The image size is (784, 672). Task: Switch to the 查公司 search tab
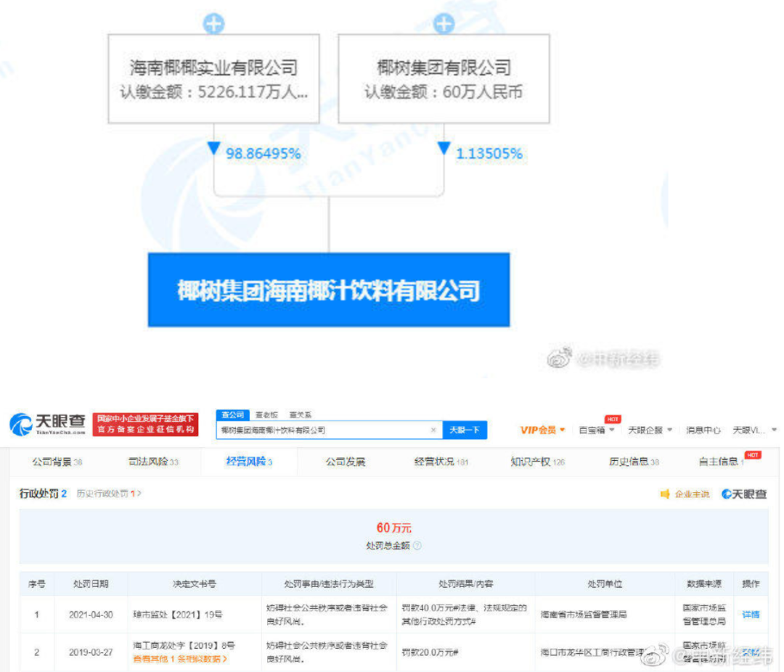point(232,414)
